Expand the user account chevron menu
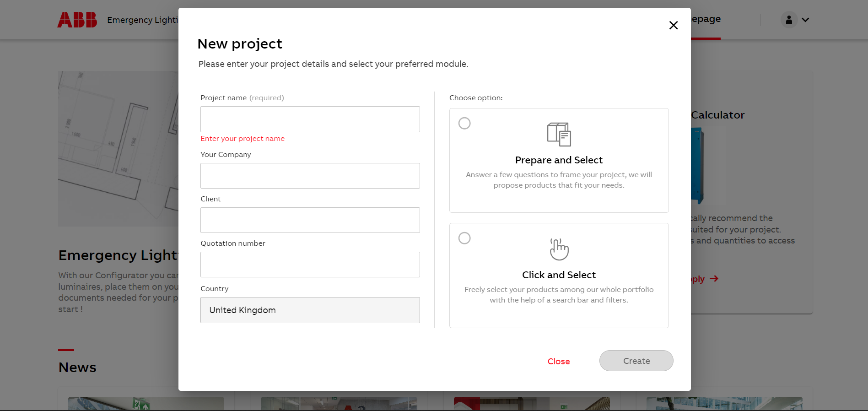868x411 pixels. point(805,20)
